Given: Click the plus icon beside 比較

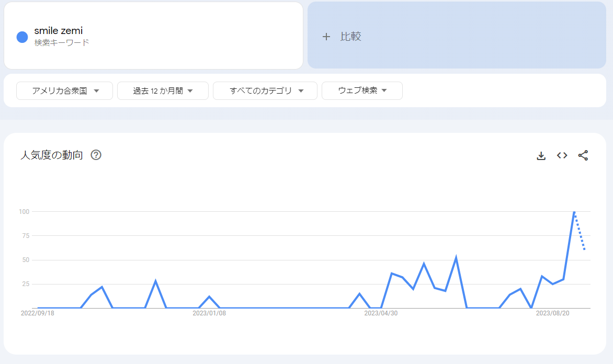Looking at the screenshot, I should pos(326,37).
